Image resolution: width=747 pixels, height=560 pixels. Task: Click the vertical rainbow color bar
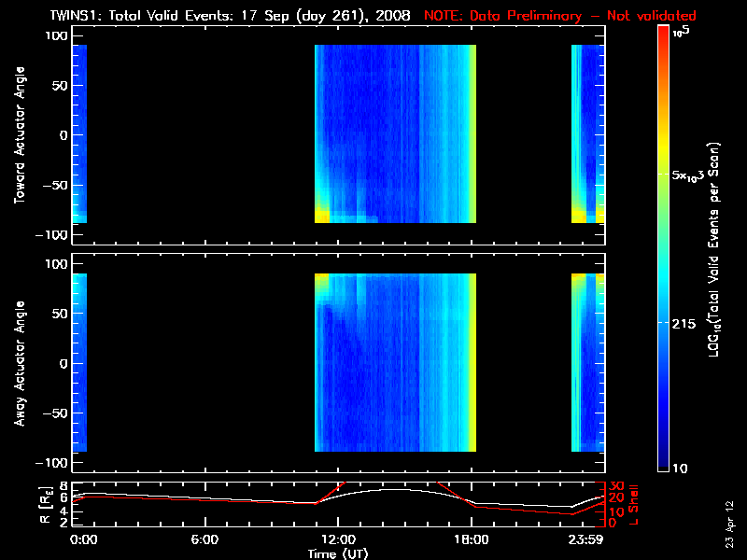click(x=663, y=248)
